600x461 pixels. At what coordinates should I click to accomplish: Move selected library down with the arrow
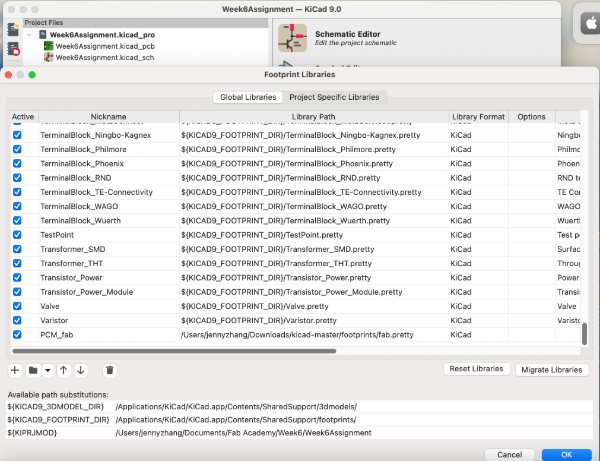[x=81, y=370]
